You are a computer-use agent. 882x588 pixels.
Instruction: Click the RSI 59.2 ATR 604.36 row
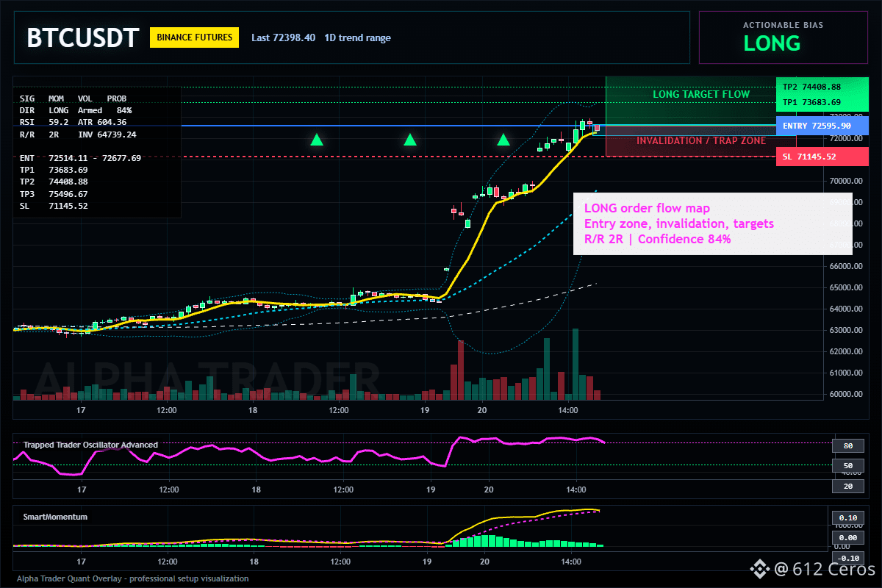(x=73, y=122)
